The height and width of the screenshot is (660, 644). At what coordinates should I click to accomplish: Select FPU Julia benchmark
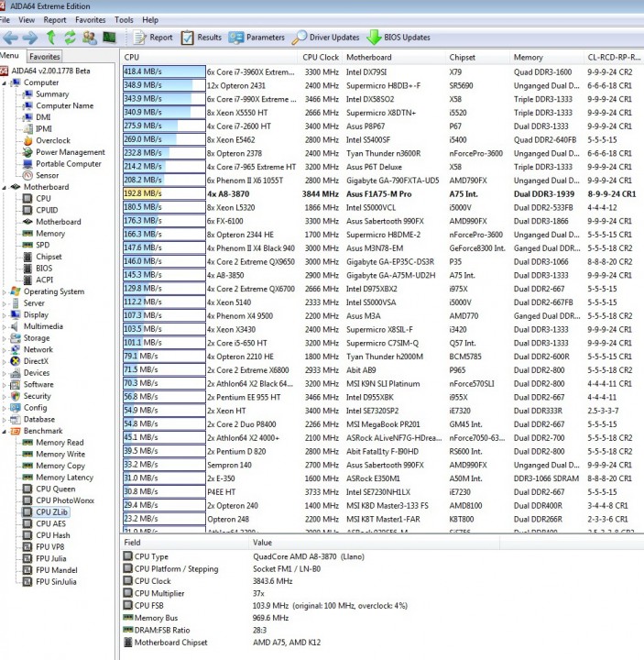coord(51,558)
